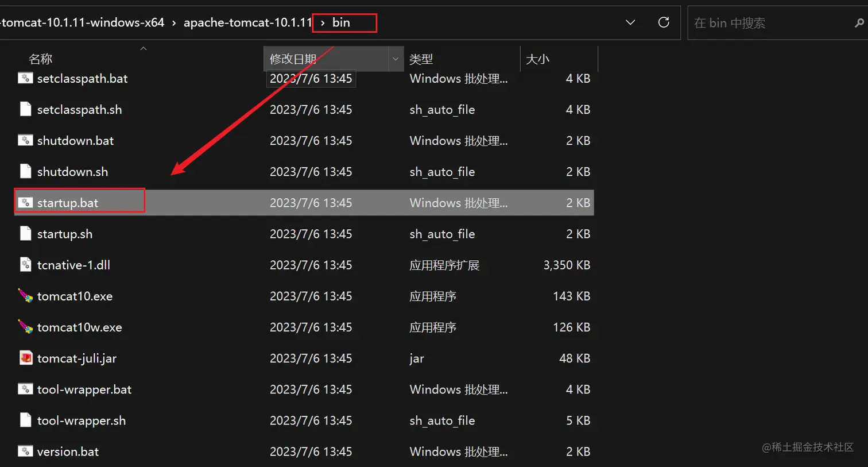Select the shutdown.bat file name
This screenshot has width=868, height=467.
75,141
